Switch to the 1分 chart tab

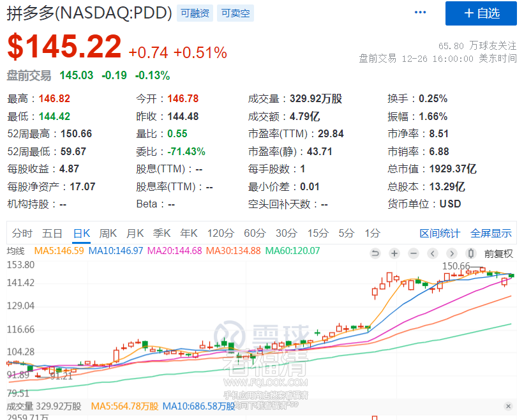373,234
